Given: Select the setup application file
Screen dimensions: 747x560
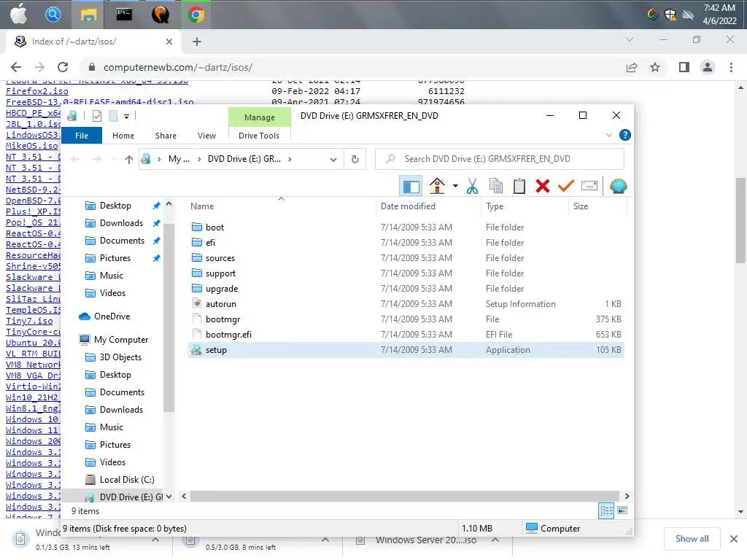Looking at the screenshot, I should click(406, 350).
